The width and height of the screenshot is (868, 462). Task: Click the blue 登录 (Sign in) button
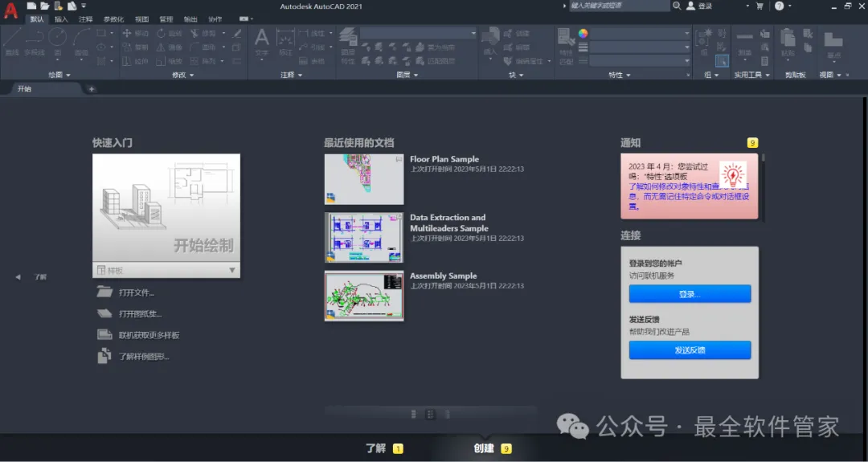690,294
